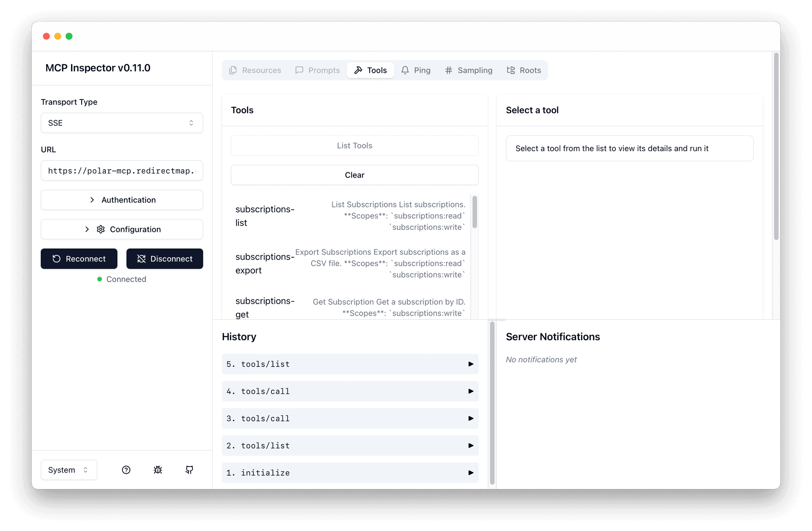This screenshot has width=812, height=531.
Task: Click the bug report icon
Action: tap(158, 470)
